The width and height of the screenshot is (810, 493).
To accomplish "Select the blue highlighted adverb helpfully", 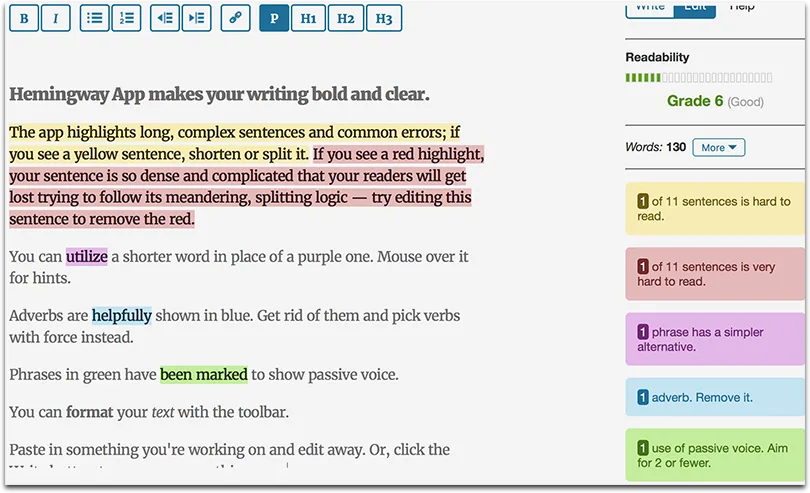I will pos(122,315).
